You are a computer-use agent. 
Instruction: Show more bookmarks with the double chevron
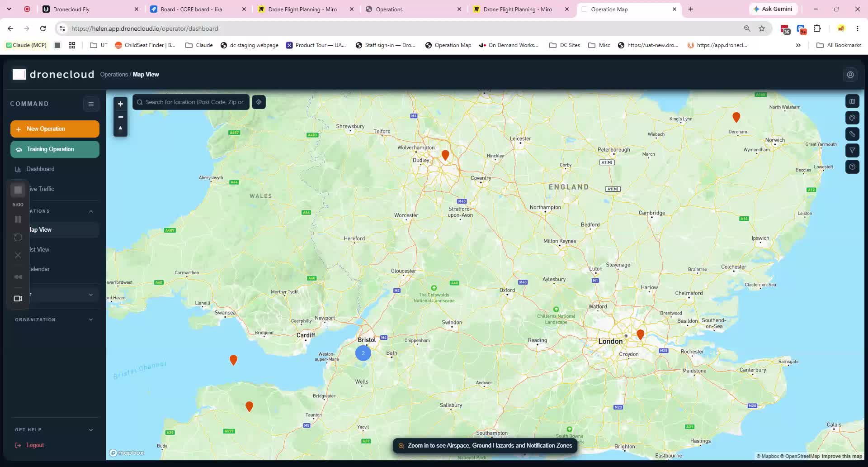point(798,45)
